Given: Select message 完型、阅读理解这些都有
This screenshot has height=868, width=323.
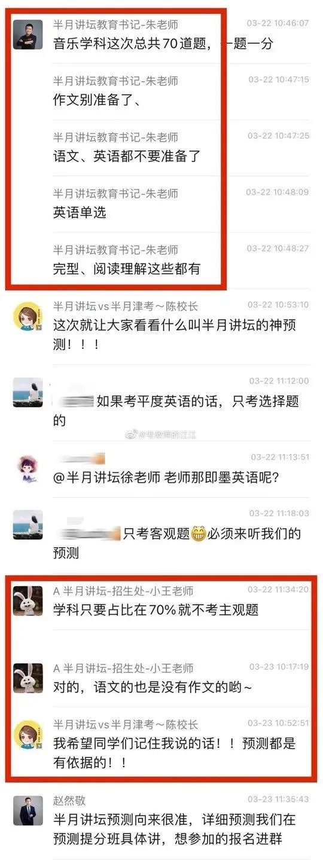Looking at the screenshot, I should (x=127, y=269).
